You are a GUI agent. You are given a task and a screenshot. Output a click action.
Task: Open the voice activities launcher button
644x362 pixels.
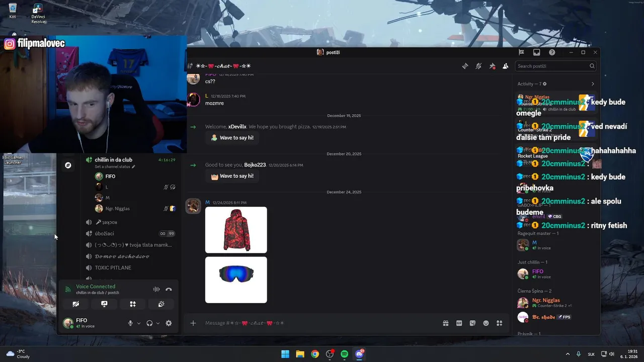point(133,304)
